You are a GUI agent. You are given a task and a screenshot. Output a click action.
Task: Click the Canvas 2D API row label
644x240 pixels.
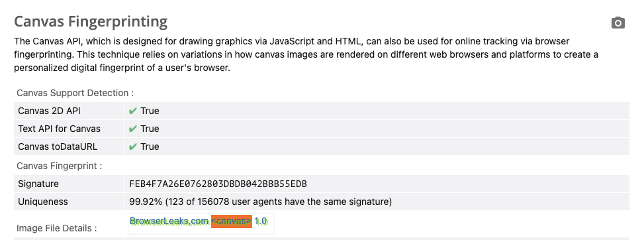click(49, 111)
